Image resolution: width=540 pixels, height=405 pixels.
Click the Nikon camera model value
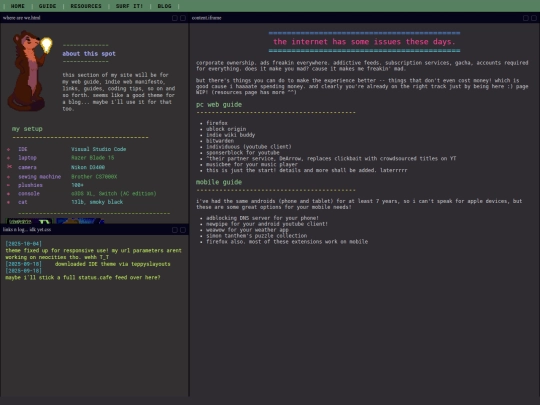click(x=88, y=167)
